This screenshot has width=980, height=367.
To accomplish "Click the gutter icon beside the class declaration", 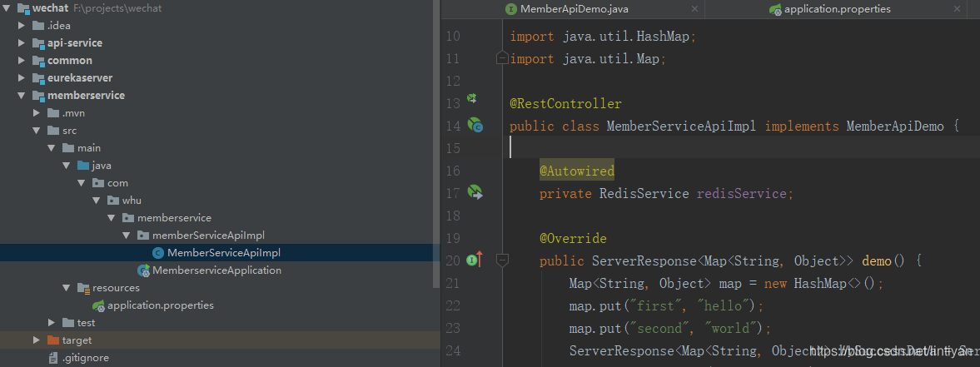I will tap(475, 126).
